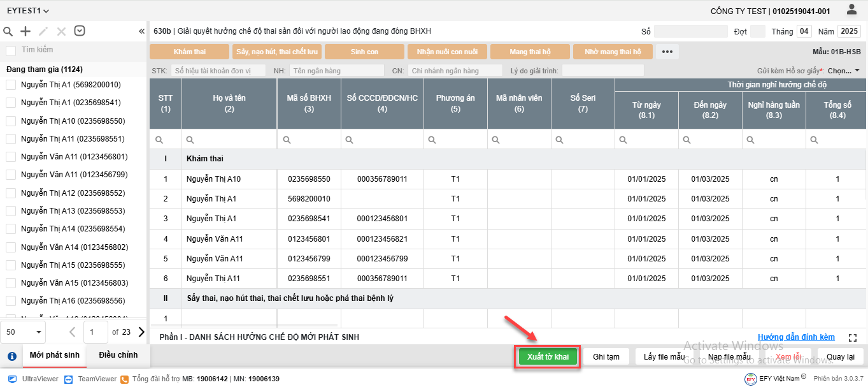Click the three-dots more options button

coord(667,52)
